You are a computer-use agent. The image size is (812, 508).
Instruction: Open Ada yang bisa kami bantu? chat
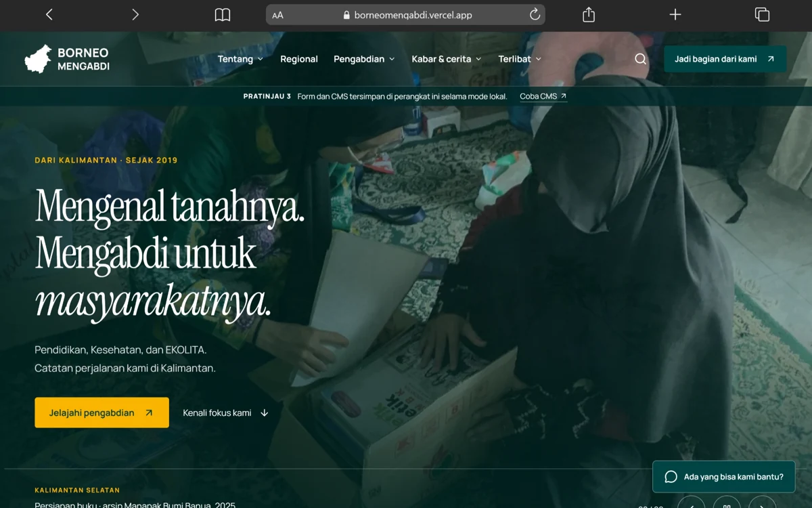click(723, 477)
